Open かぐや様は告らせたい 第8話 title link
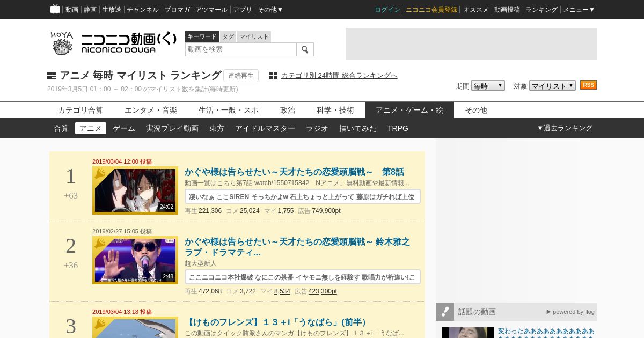This screenshot has height=338, width=644. point(294,172)
